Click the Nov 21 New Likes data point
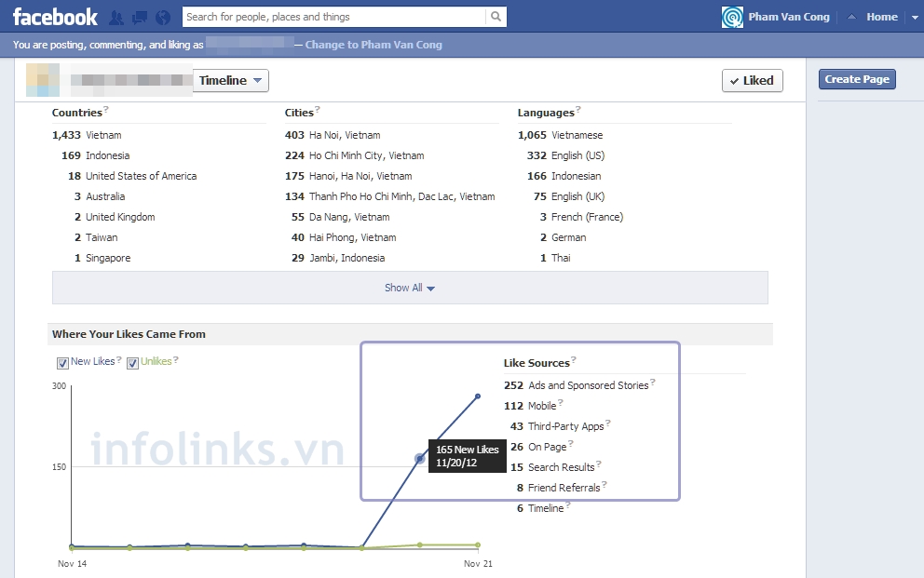Viewport: 924px width, 578px height. [x=478, y=397]
